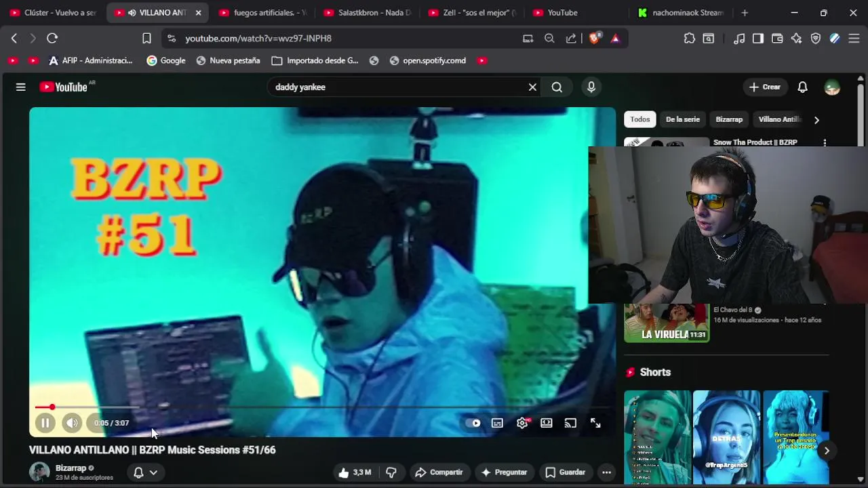Open YouTube notifications bell
This screenshot has height=488, width=868.
point(802,87)
